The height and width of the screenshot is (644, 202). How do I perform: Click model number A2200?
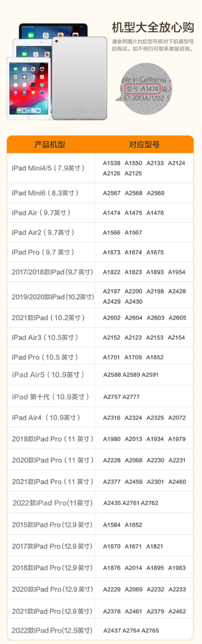point(133,291)
